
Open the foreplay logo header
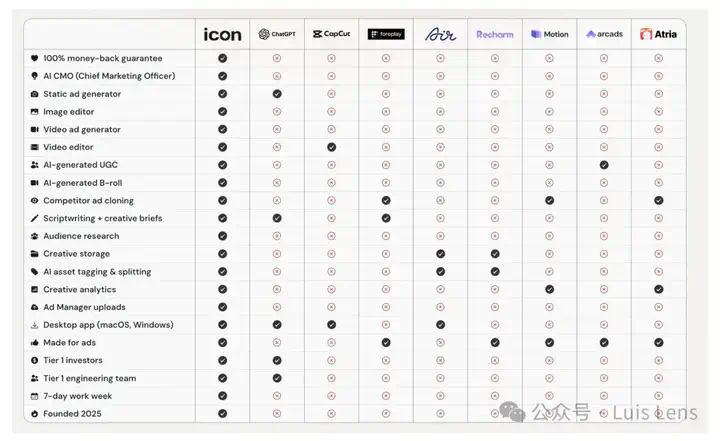coord(386,34)
